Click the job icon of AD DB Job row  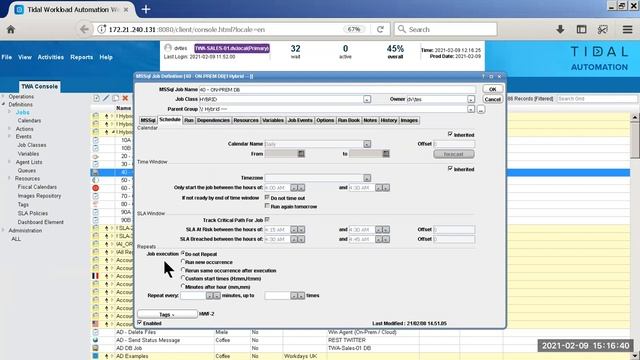coord(95,348)
